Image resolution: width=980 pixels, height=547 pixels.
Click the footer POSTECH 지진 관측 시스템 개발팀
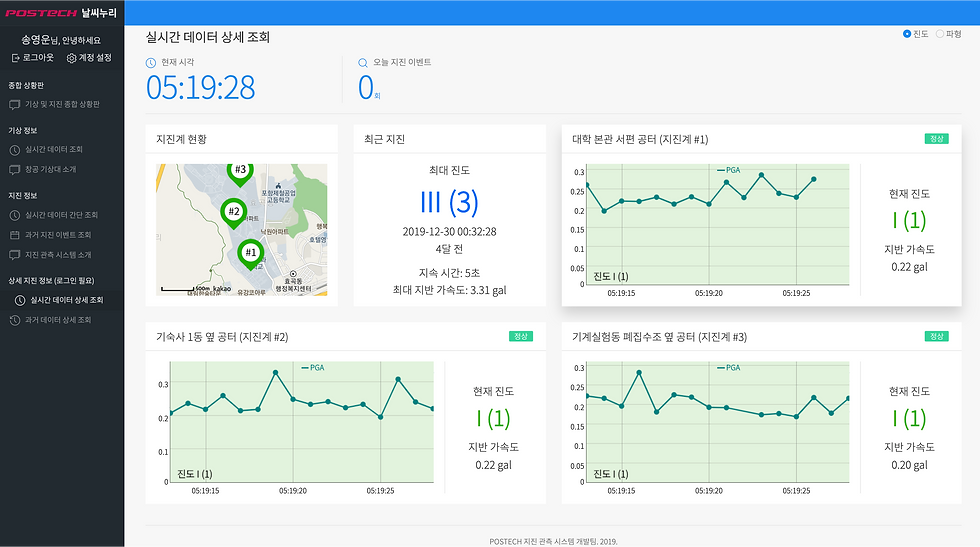[x=553, y=541]
